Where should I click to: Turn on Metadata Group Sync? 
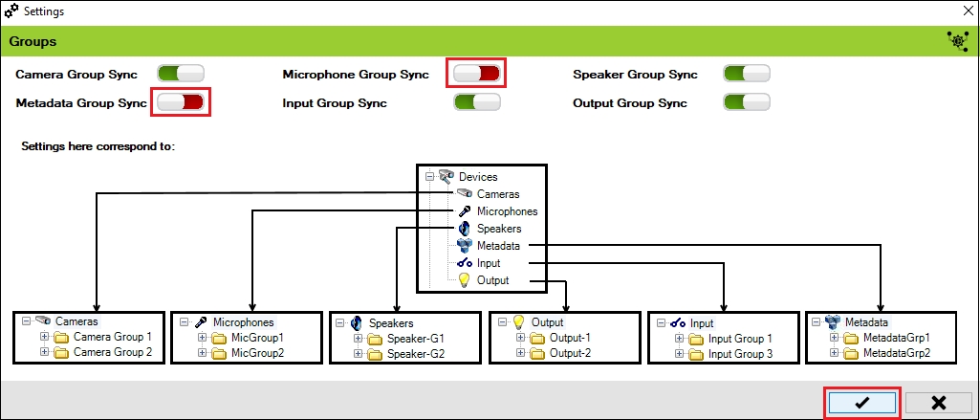181,102
